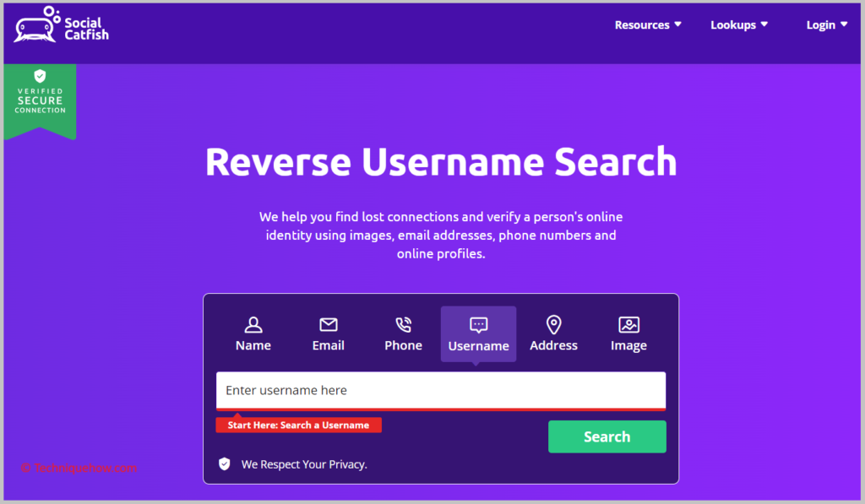Click the Start Here: Search a Username label

(298, 425)
